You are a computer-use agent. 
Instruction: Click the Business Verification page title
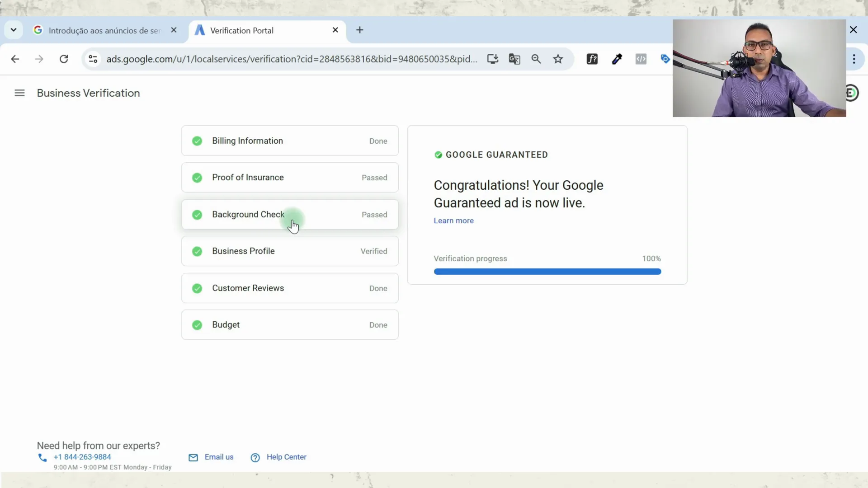point(89,93)
